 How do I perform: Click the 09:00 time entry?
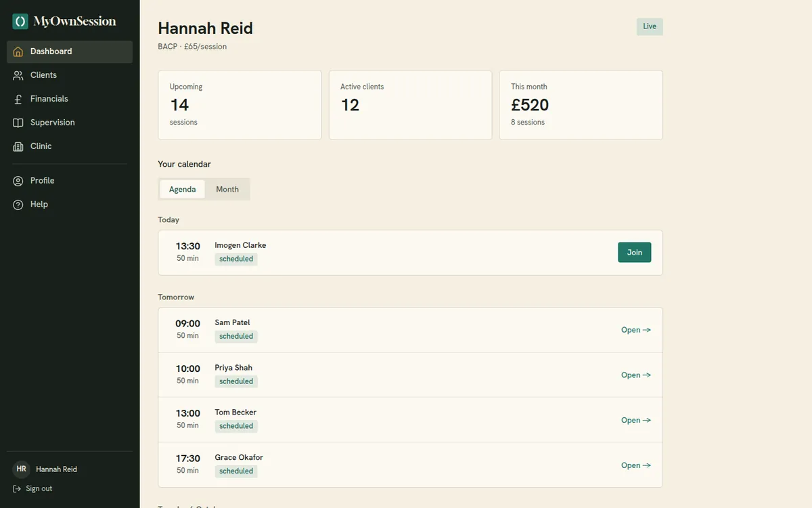pos(188,324)
